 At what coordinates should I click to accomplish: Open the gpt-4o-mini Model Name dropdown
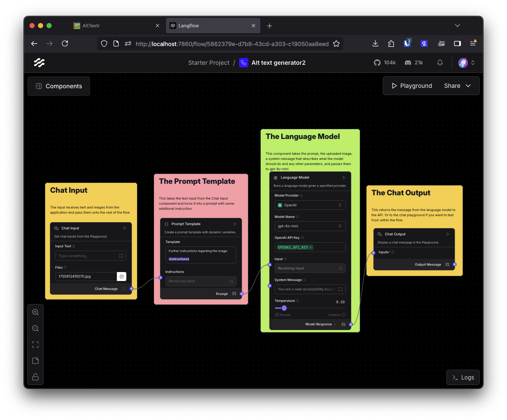310,226
